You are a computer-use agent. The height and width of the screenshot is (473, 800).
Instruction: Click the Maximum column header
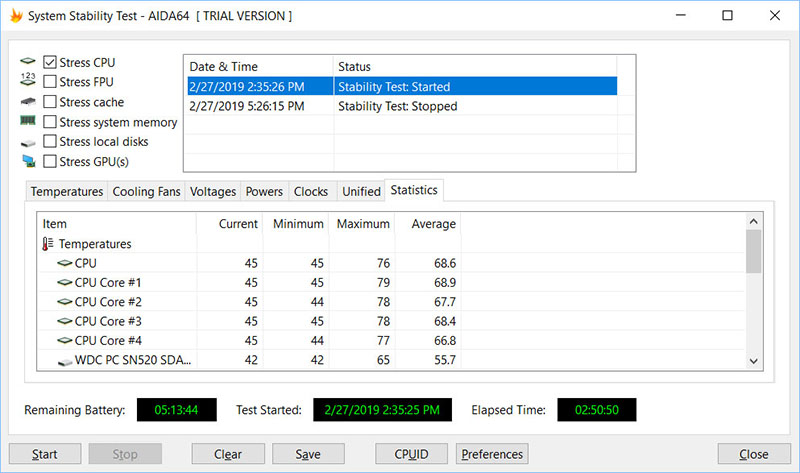362,224
